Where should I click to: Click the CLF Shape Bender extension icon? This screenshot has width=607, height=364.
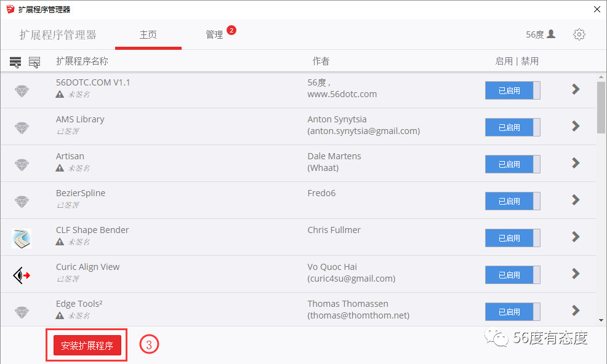tap(22, 238)
